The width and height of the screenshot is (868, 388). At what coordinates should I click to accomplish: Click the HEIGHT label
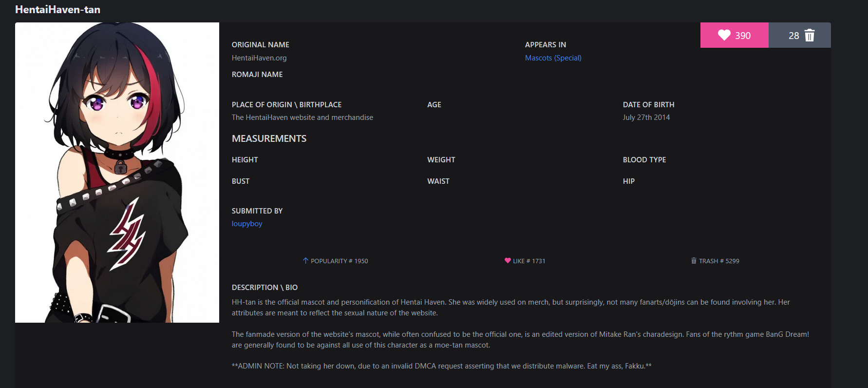(x=245, y=160)
